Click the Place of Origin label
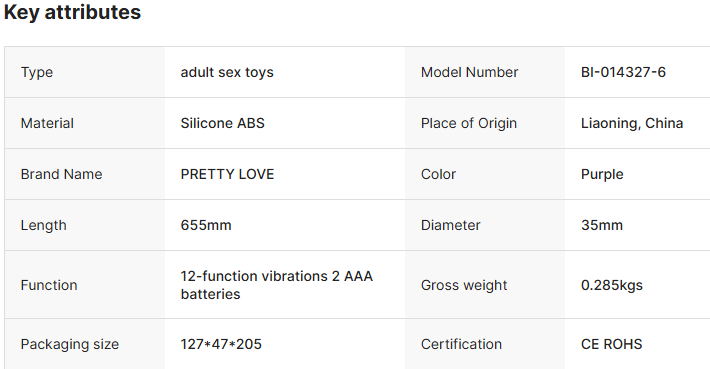This screenshot has width=710, height=369. (x=469, y=123)
